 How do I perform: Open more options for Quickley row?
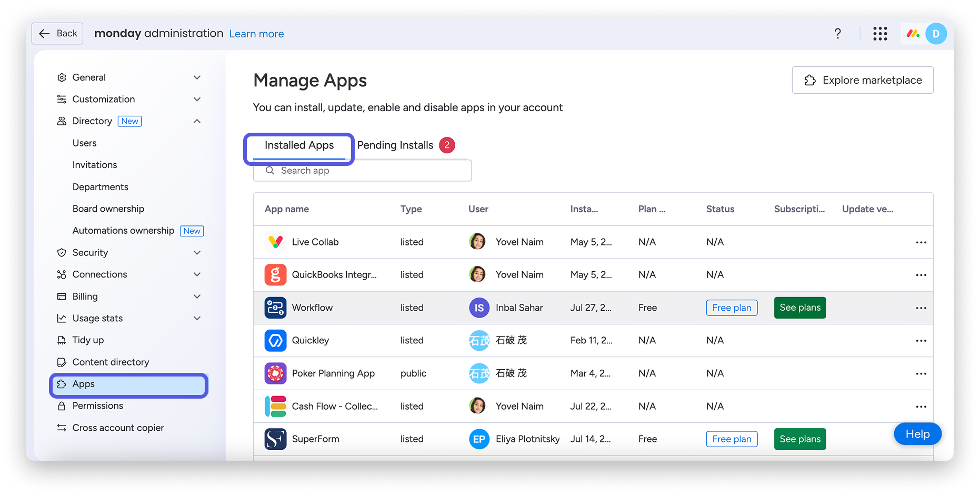[x=921, y=341]
